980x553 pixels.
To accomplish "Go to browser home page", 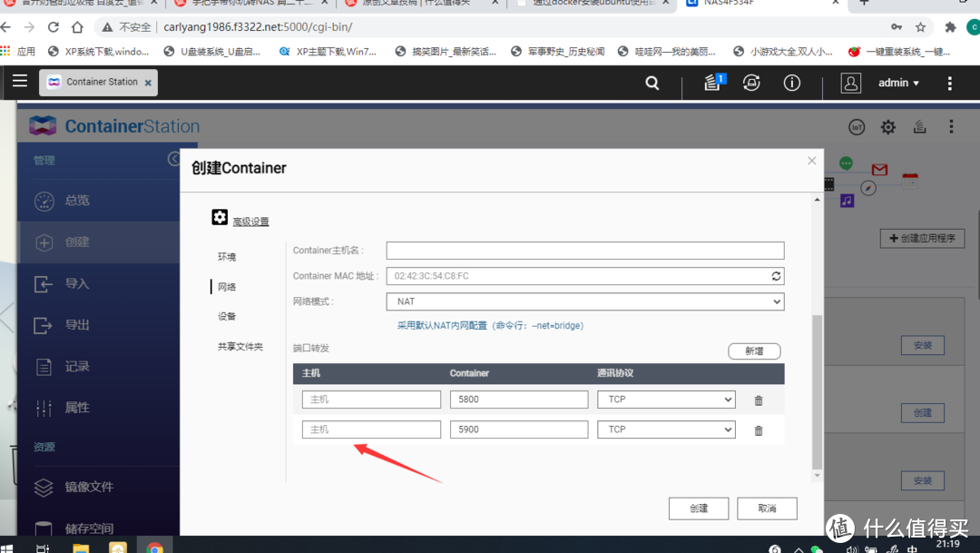I will pyautogui.click(x=77, y=27).
